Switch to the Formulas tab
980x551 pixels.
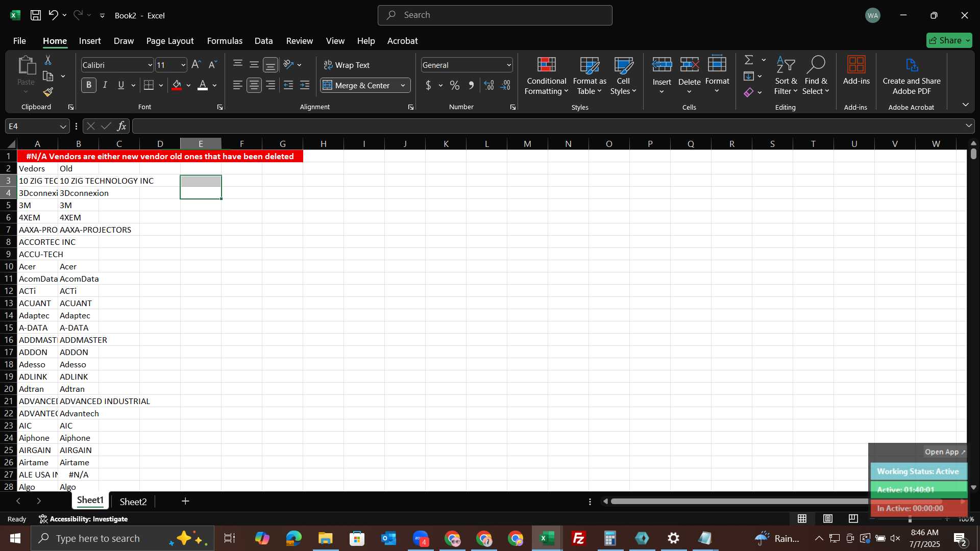(x=225, y=41)
